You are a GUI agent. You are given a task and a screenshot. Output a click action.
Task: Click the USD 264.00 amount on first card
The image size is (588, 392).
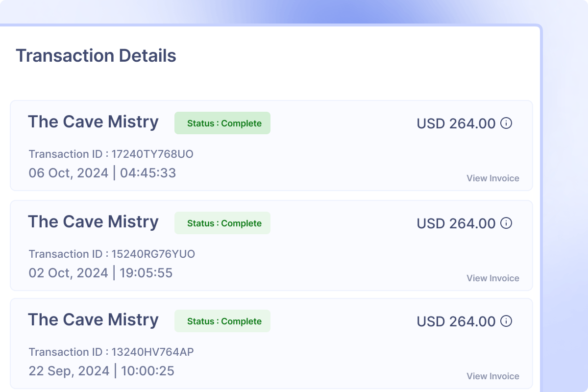pyautogui.click(x=456, y=123)
